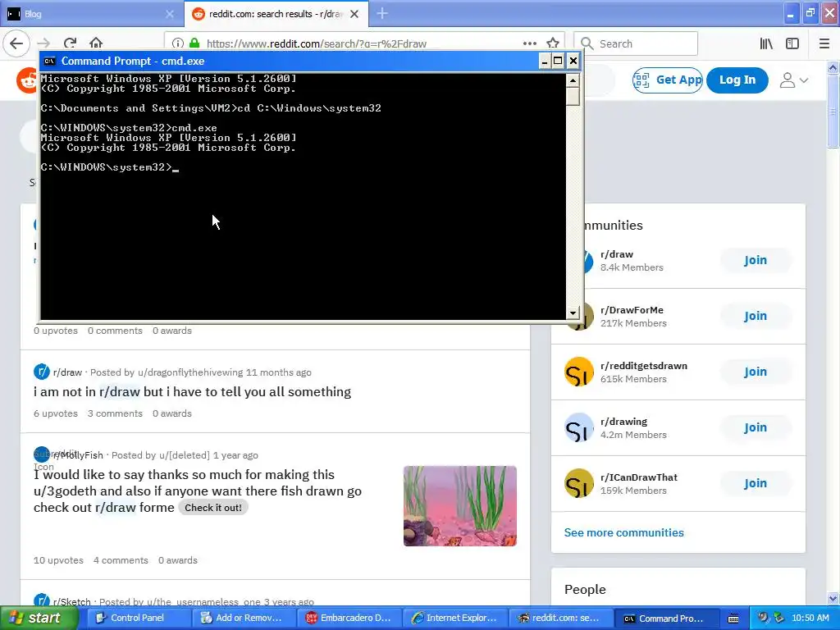Switch to Add or Remove taskbar item
The height and width of the screenshot is (630, 840).
coord(242,618)
